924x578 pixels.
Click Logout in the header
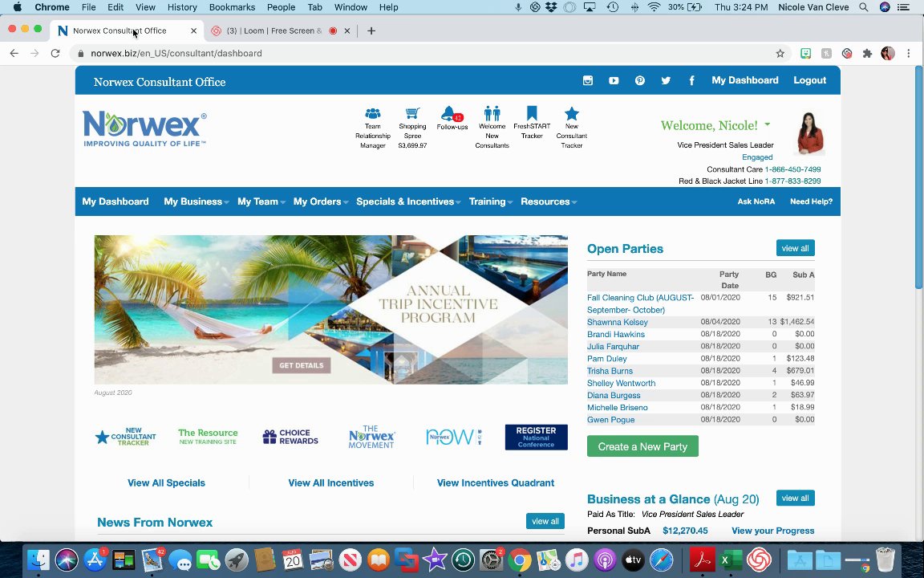[809, 80]
